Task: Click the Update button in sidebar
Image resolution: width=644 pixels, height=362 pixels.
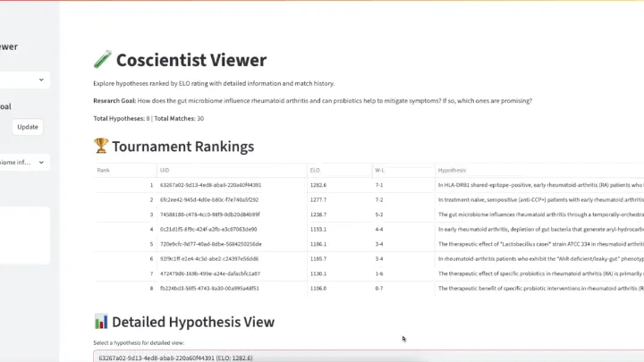Action: point(28,127)
